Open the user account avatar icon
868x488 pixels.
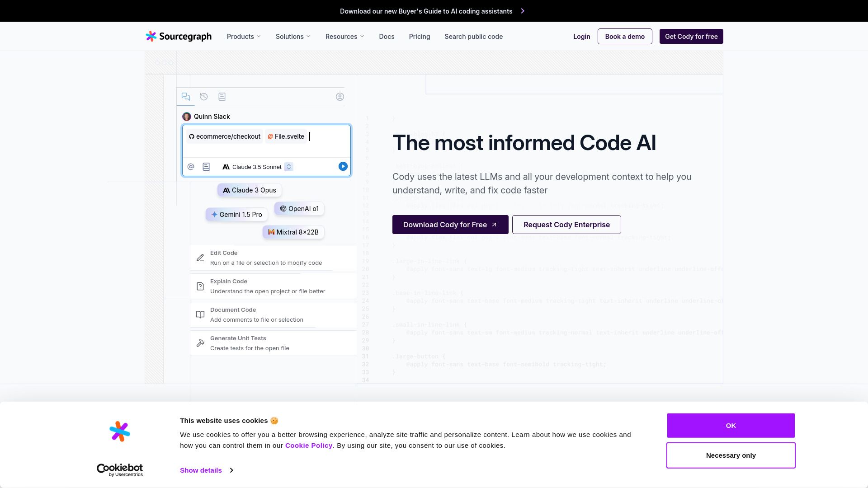(x=340, y=97)
